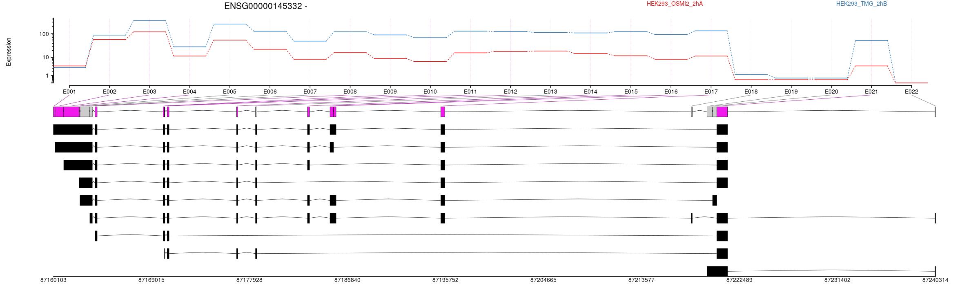Click genomic coordinate 87169015
This screenshot has height=286, width=980.
coord(151,280)
